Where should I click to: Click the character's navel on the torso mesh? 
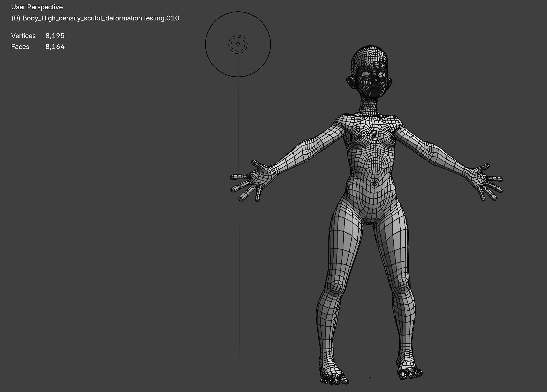[374, 182]
